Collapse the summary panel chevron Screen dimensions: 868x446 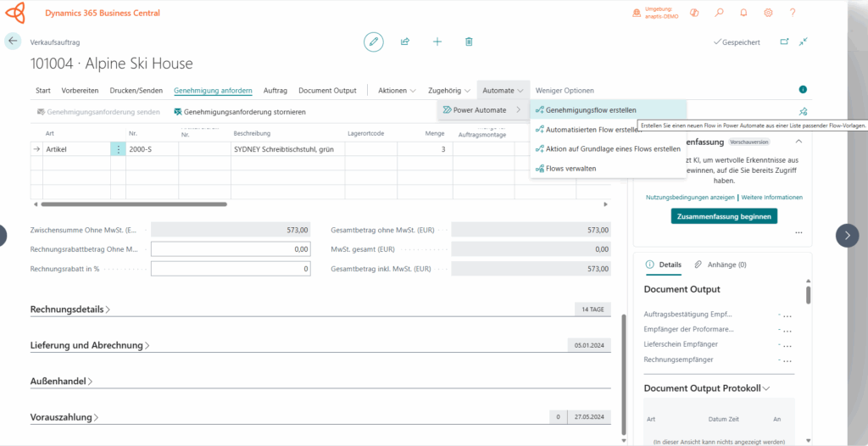pos(798,142)
